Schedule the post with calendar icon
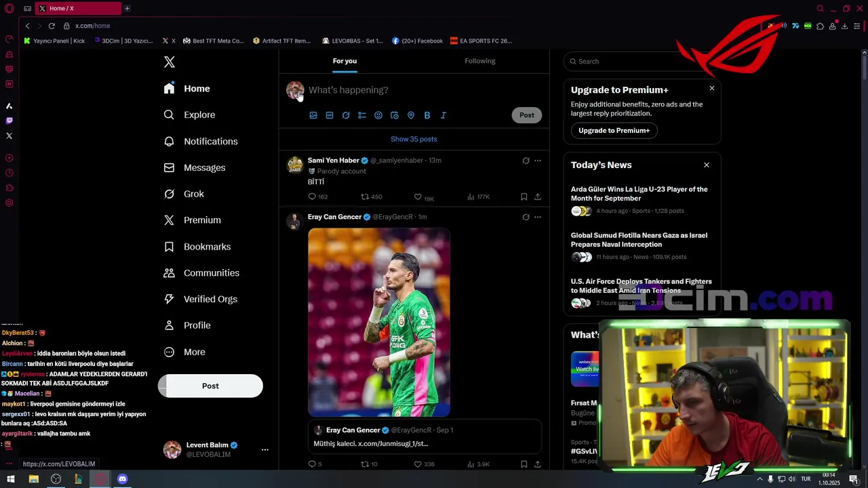This screenshot has height=488, width=868. click(395, 115)
